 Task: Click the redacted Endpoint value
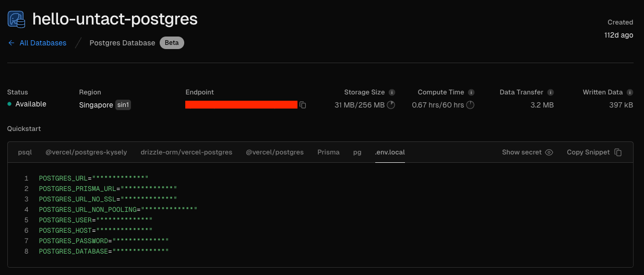click(x=241, y=104)
